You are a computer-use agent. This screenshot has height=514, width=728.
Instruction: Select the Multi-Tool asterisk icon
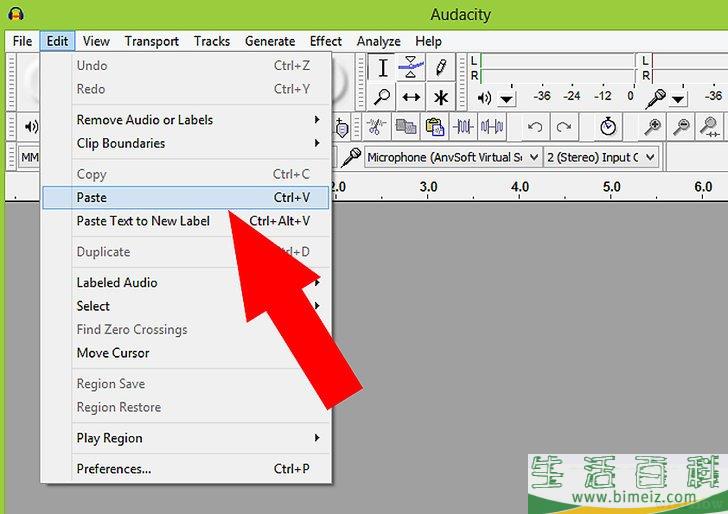click(x=441, y=97)
